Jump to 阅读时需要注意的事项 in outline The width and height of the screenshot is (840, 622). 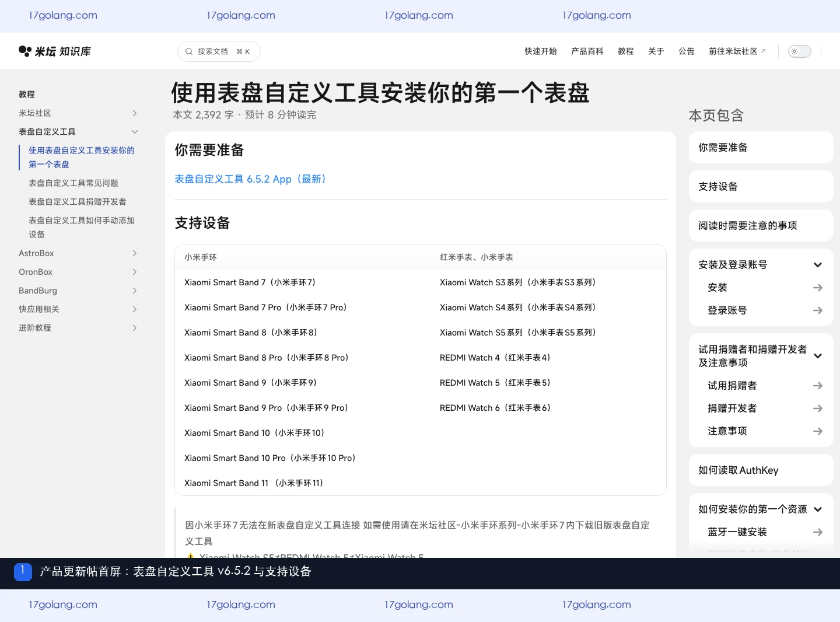tap(761, 226)
